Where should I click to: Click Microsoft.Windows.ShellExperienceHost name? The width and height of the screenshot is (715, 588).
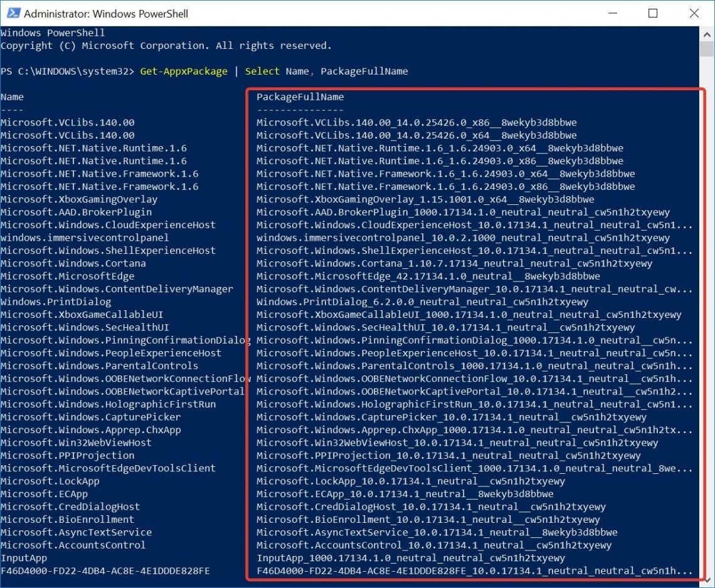coord(108,250)
